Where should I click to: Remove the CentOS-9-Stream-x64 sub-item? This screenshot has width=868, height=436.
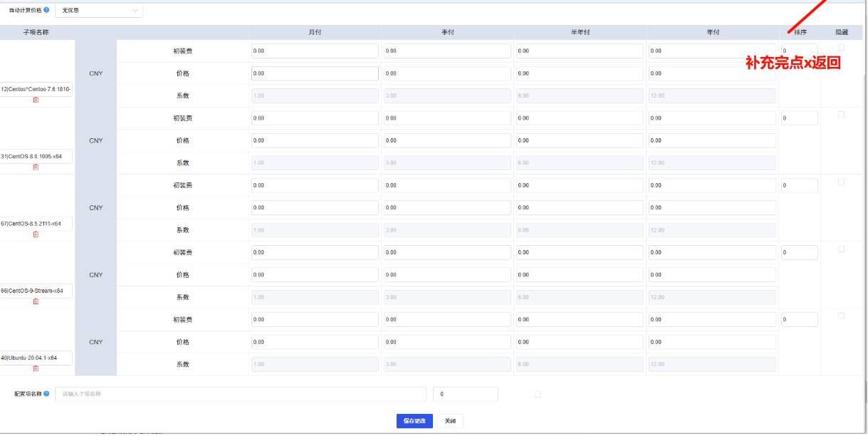click(x=36, y=301)
